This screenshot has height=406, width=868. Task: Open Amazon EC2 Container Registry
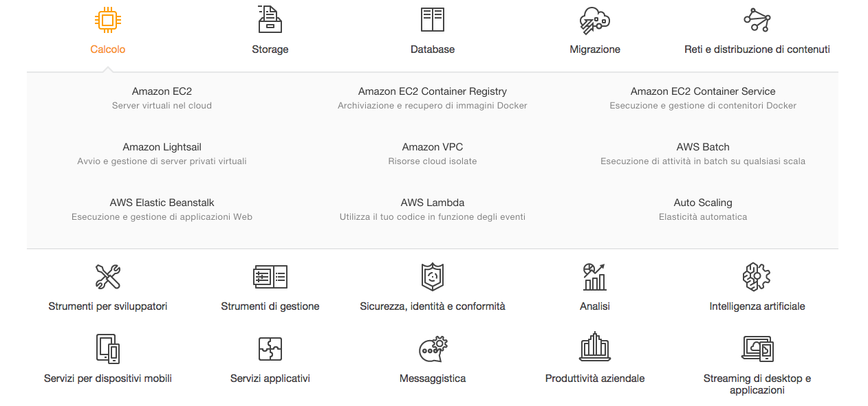(433, 91)
